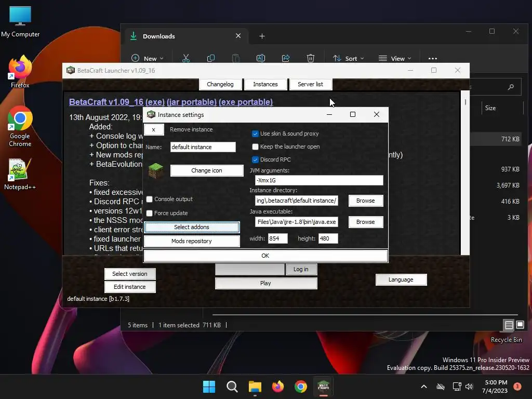Click Share icon in Downloads toolbar
The image size is (532, 399).
(286, 58)
